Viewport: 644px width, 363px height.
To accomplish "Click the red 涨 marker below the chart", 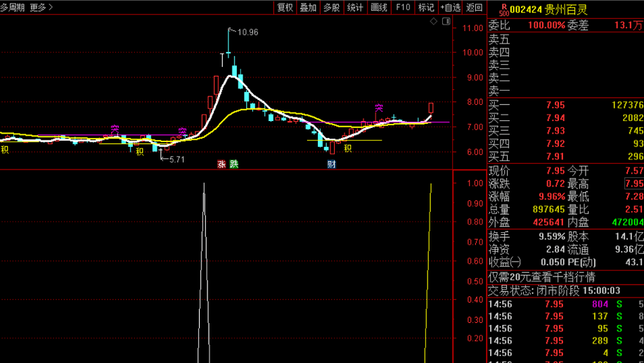I will pos(221,165).
